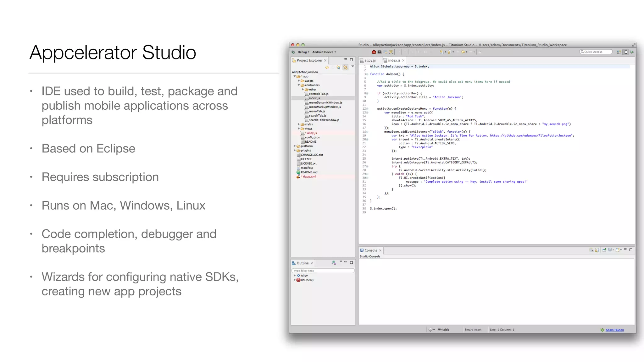Image resolution: width=644 pixels, height=362 pixels.
Task: Click the Quick Access search field
Action: pos(596,52)
